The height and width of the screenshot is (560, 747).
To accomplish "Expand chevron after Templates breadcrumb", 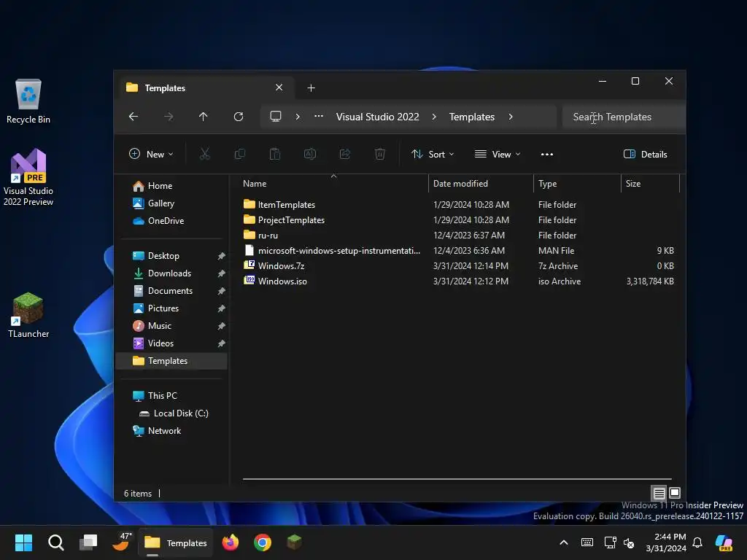I will [x=511, y=117].
